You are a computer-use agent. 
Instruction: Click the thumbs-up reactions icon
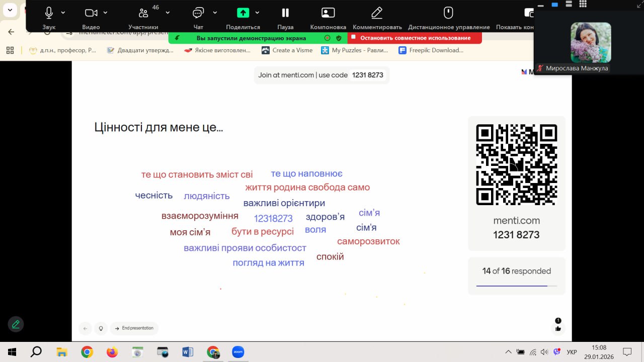pos(558,329)
